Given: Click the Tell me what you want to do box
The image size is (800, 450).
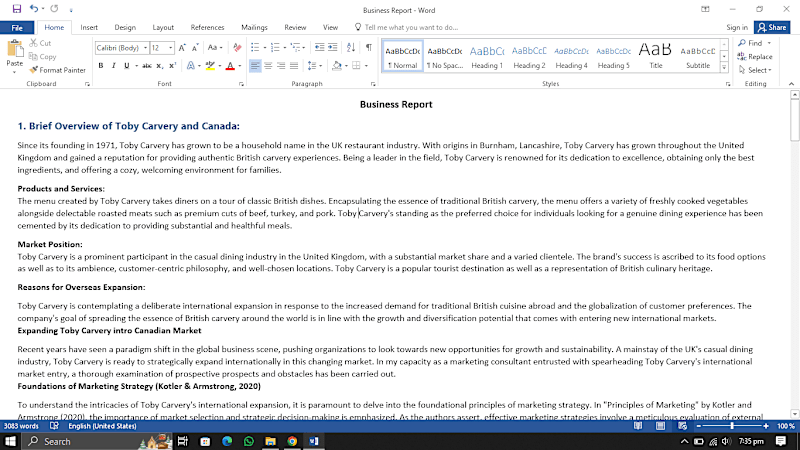Looking at the screenshot, I should coord(407,28).
